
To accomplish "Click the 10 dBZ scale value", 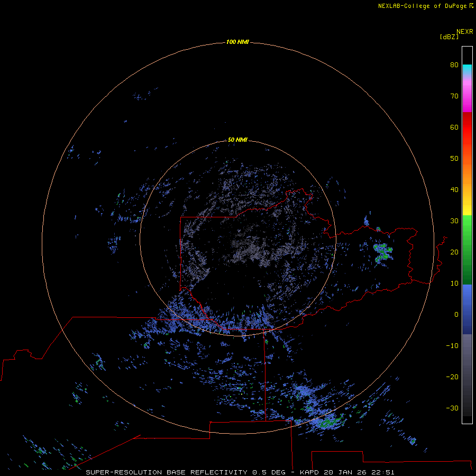I will click(x=454, y=283).
